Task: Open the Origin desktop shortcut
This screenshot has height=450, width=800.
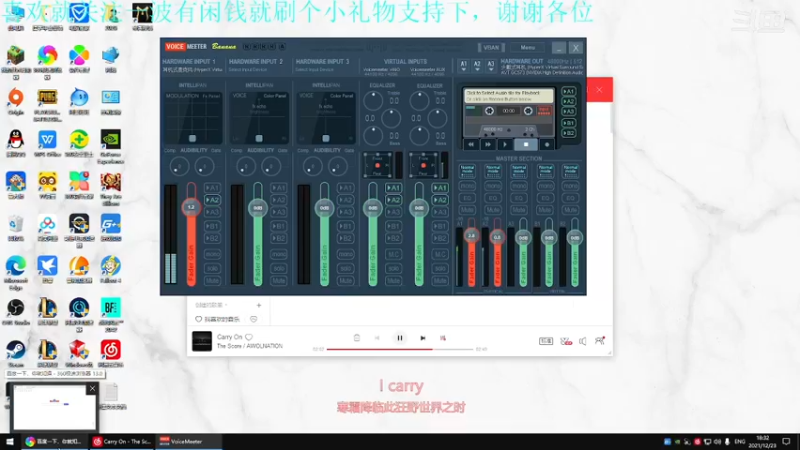Action: 16,101
